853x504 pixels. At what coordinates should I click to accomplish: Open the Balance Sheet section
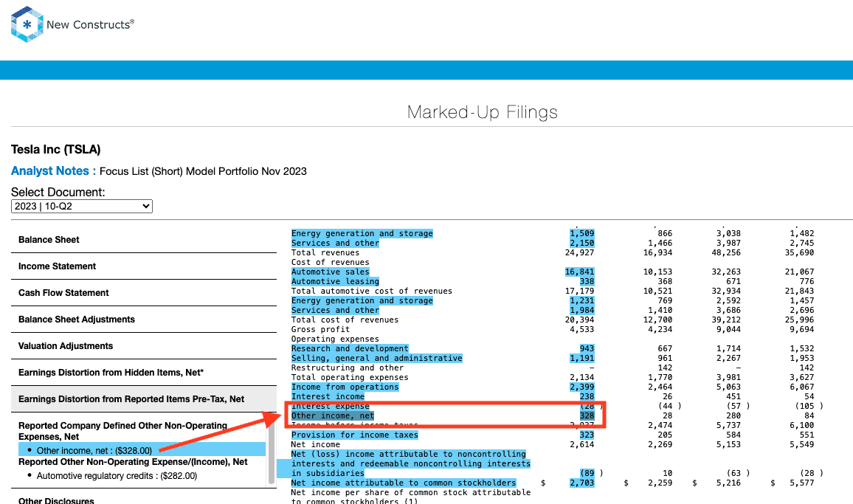point(144,240)
